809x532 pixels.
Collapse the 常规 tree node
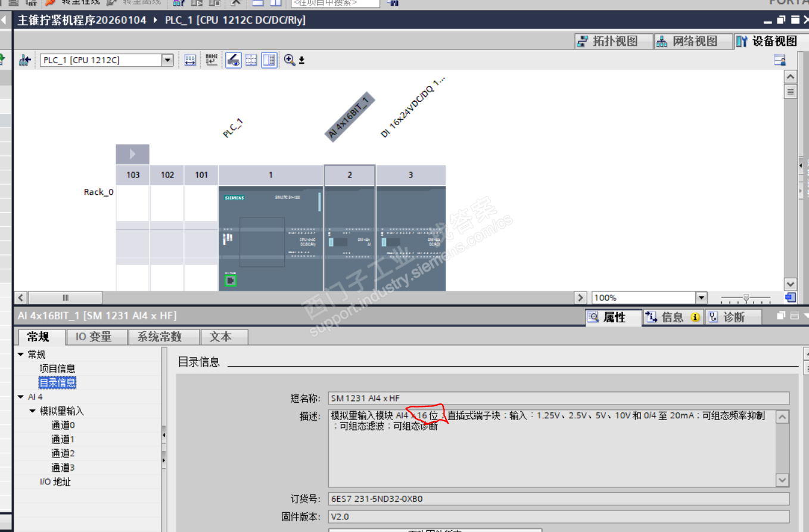pyautogui.click(x=21, y=354)
